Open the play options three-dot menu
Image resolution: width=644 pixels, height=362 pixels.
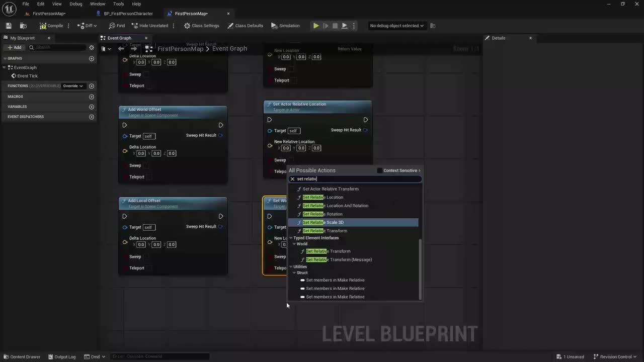click(x=354, y=26)
